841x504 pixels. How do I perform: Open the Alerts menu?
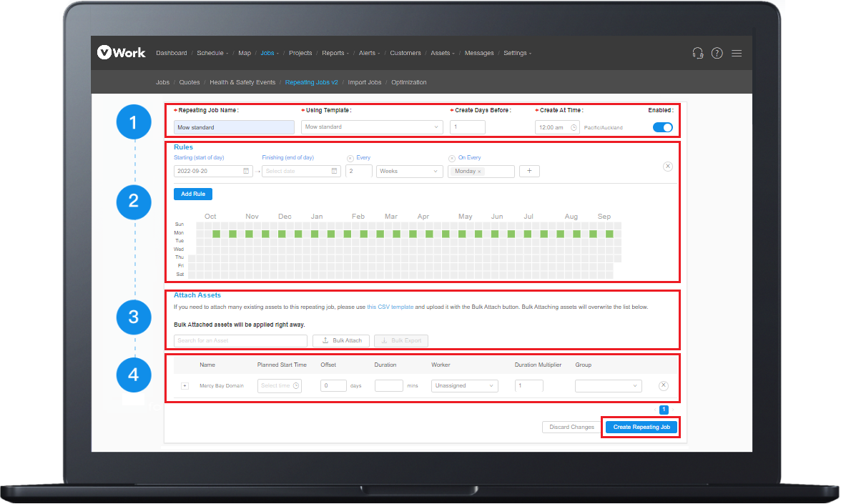369,53
